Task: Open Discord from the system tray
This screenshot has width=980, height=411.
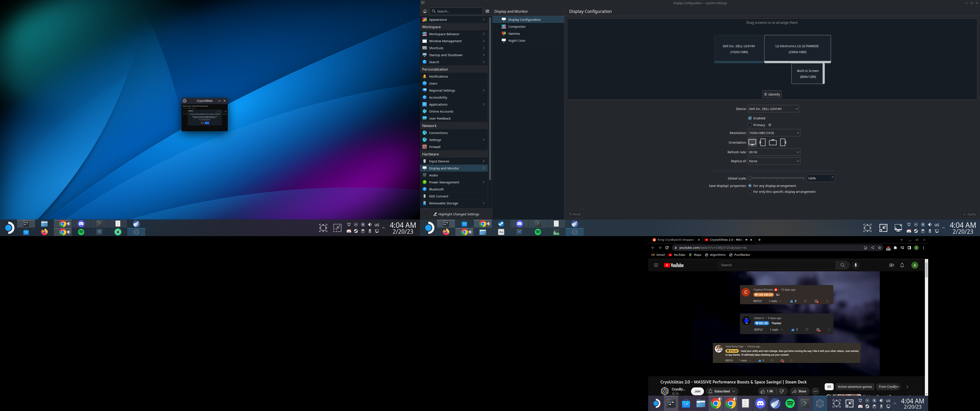Action: 349,232
